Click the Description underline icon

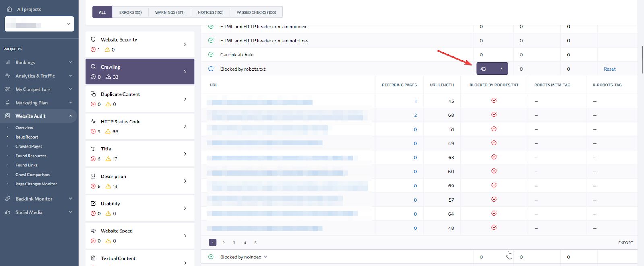(93, 176)
